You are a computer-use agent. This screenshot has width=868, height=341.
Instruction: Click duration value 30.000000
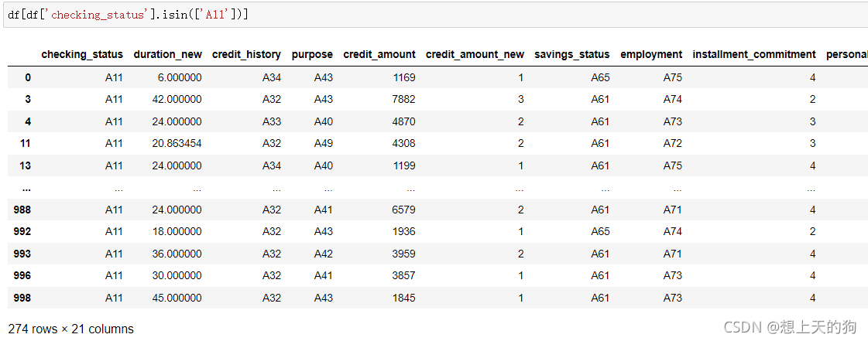pos(177,276)
